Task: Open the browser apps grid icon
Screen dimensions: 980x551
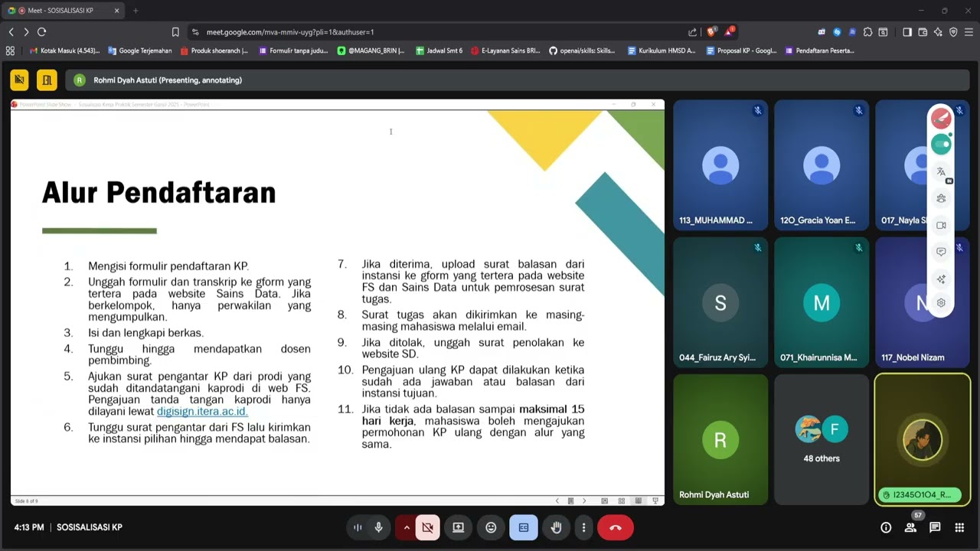Action: tap(10, 51)
